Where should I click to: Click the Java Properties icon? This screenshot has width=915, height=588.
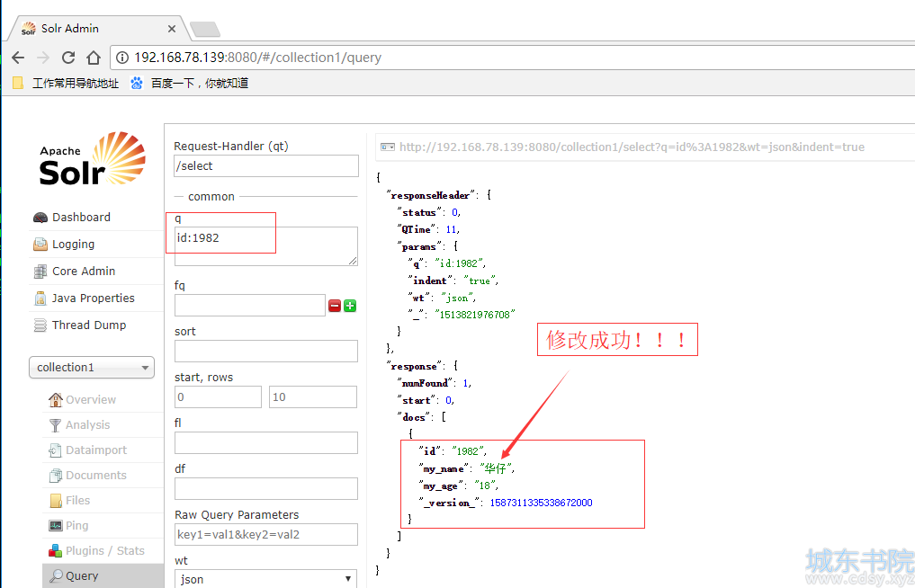point(40,298)
